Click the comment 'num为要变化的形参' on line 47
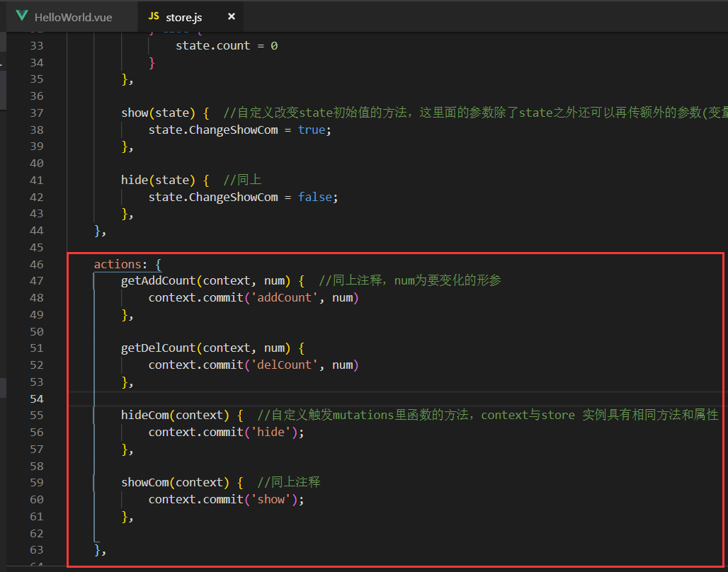This screenshot has width=728, height=572. [448, 280]
